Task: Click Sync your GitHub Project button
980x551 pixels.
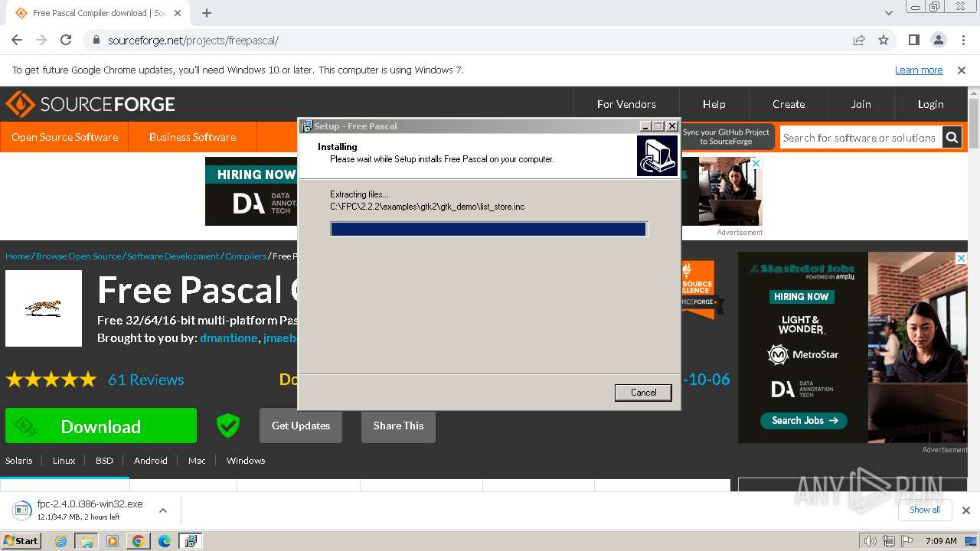Action: [727, 137]
